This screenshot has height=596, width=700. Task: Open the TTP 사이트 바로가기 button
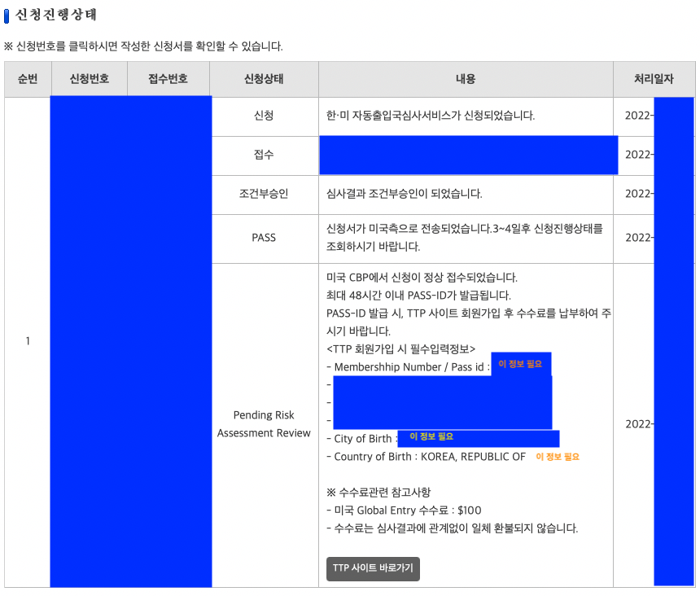[x=373, y=569]
